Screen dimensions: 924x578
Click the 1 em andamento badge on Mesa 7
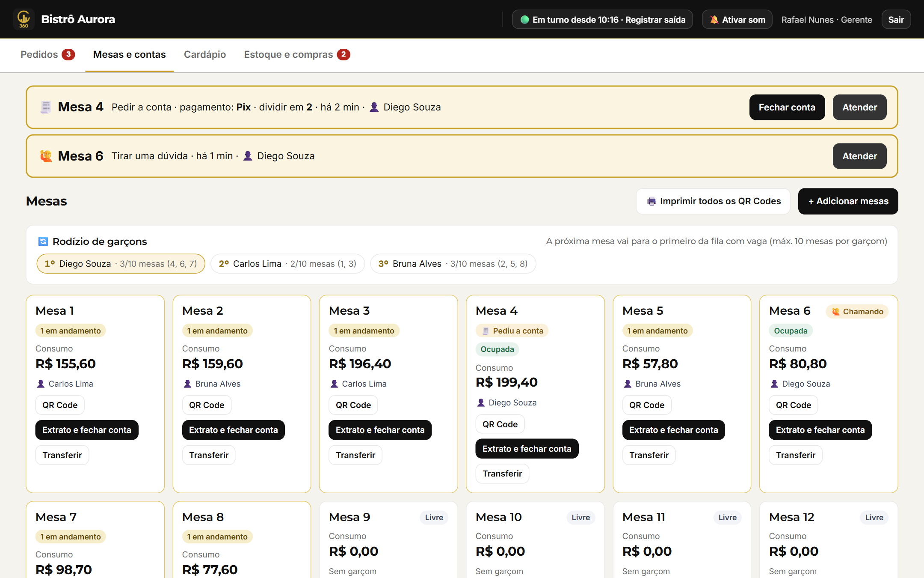click(71, 537)
